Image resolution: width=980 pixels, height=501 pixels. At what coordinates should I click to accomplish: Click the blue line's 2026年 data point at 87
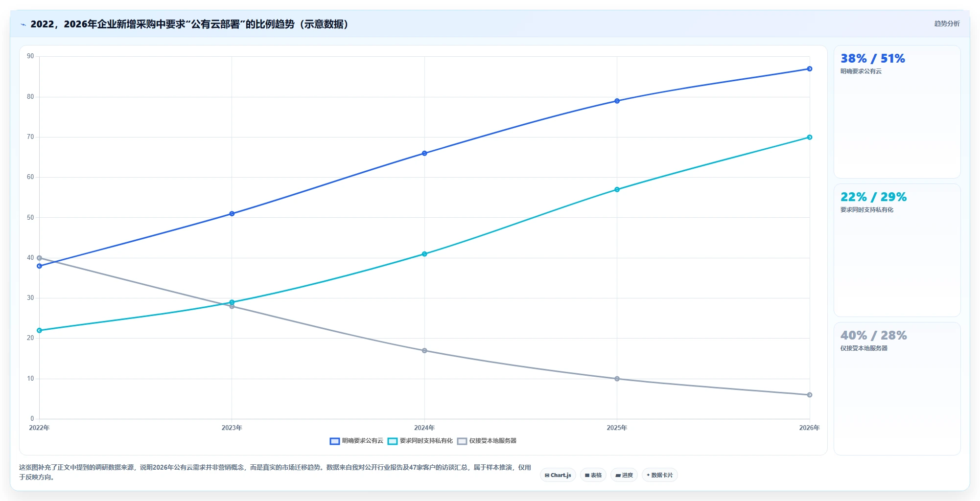810,69
